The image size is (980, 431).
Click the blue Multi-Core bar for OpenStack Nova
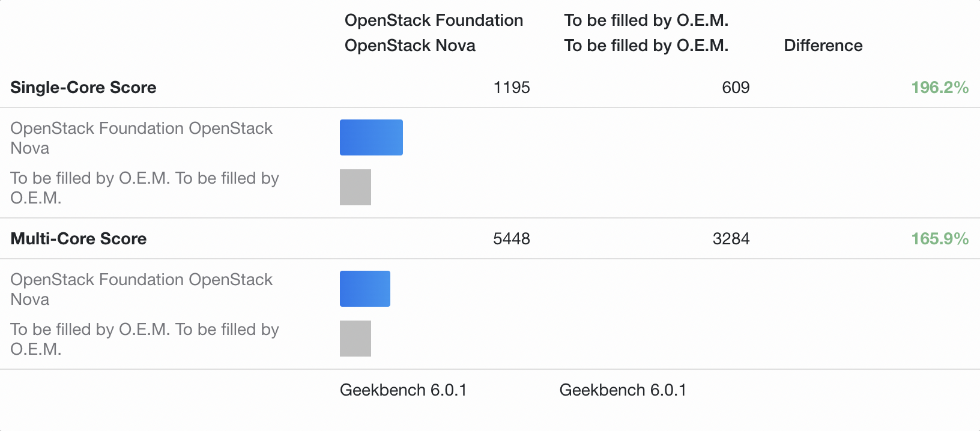point(365,289)
